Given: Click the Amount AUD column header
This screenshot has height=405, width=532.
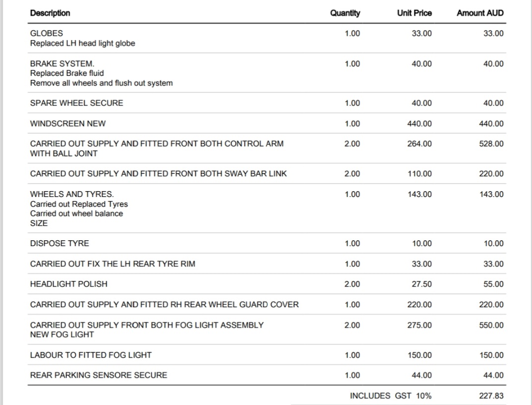Looking at the screenshot, I should tap(479, 13).
